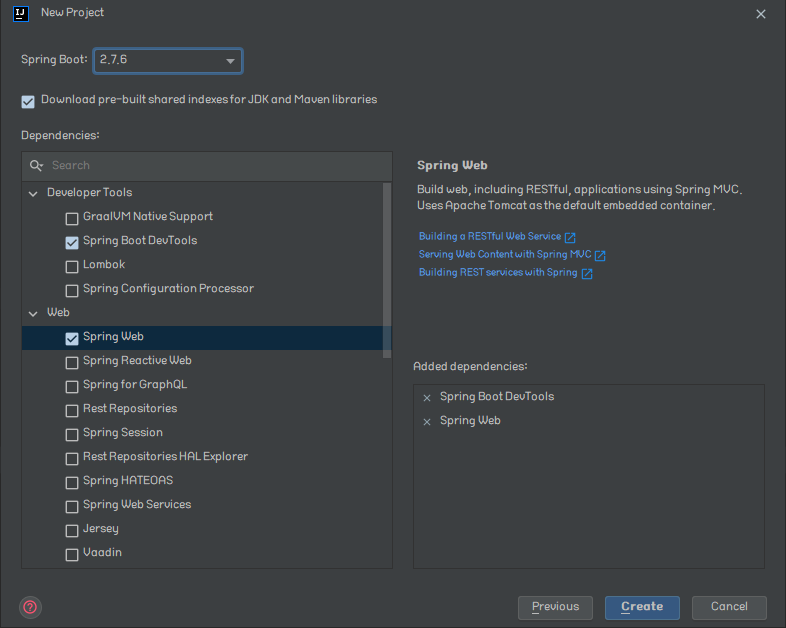Check Spring Reactive Web checkbox
This screenshot has width=786, height=628.
tap(72, 363)
